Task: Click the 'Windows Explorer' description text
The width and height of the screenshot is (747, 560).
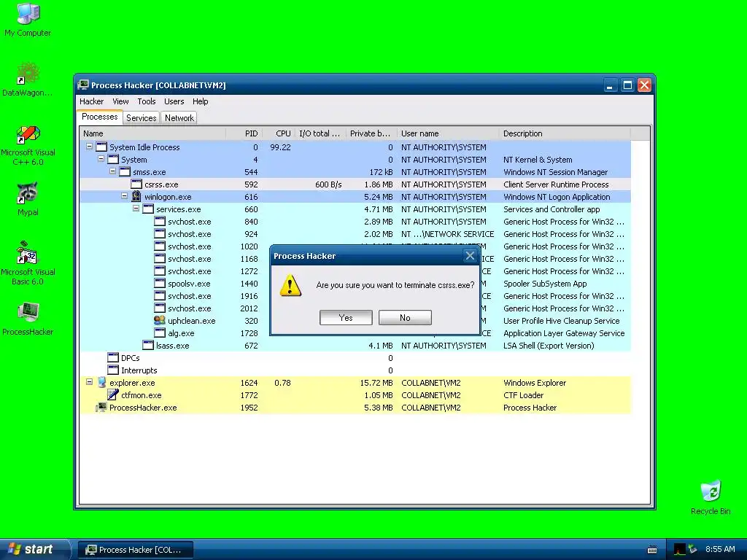Action: [535, 383]
